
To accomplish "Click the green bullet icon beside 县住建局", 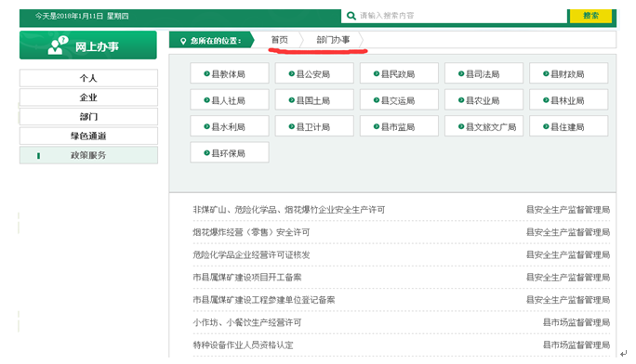I will pyautogui.click(x=546, y=126).
